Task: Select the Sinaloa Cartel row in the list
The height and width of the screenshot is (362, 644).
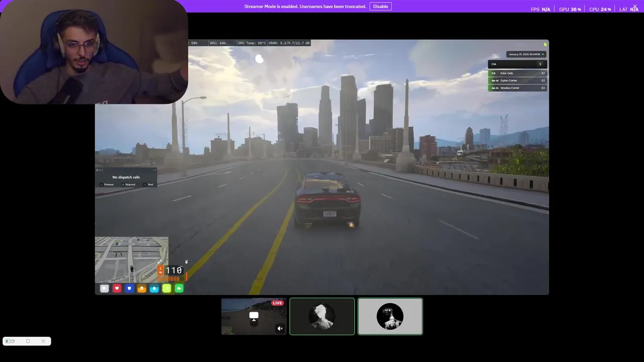Action: 517,88
